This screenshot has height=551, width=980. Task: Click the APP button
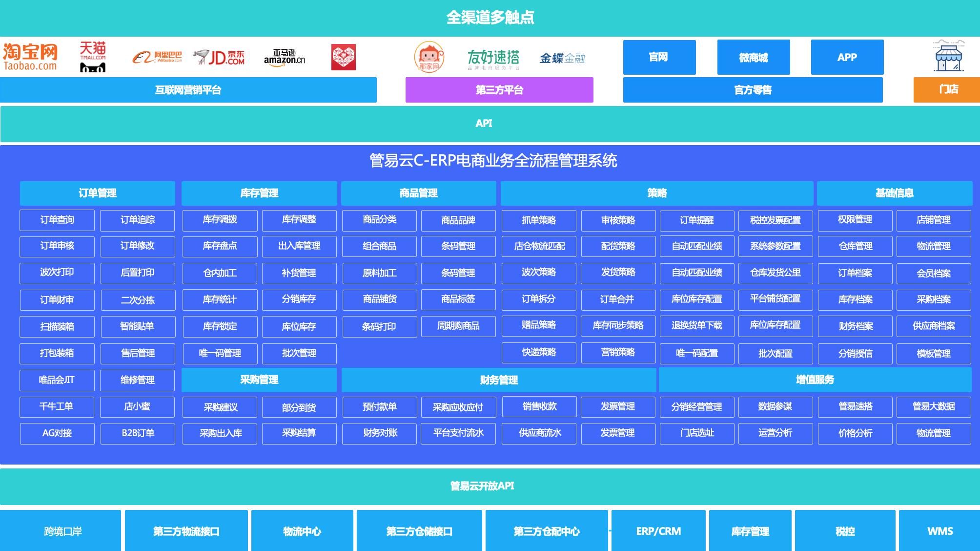coord(847,57)
